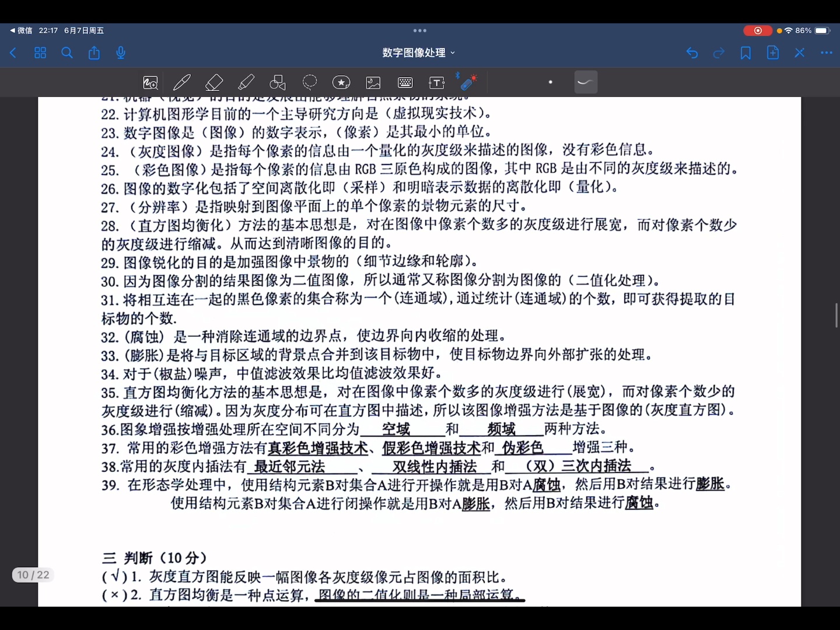Tap the underlined answer 真彩色增强技术

coord(318,448)
